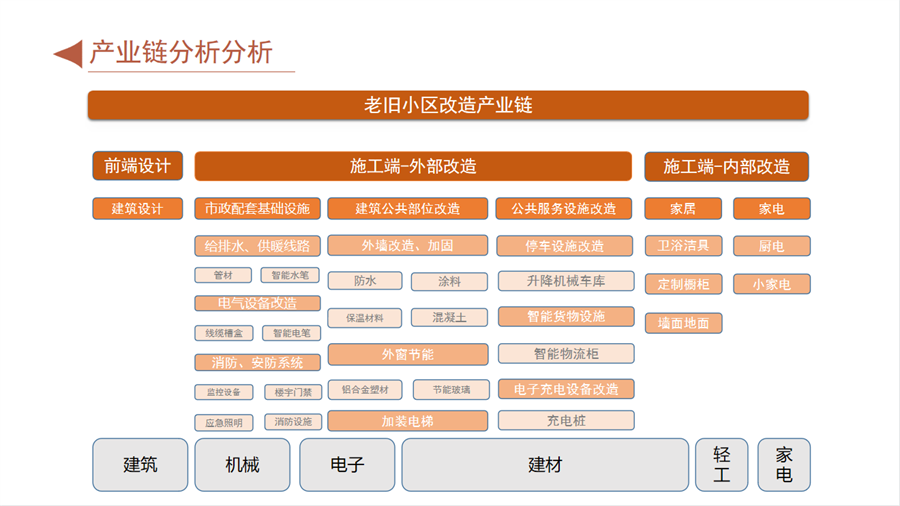900x506 pixels.
Task: Select the 定制橱柜 box
Action: pyautogui.click(x=684, y=284)
